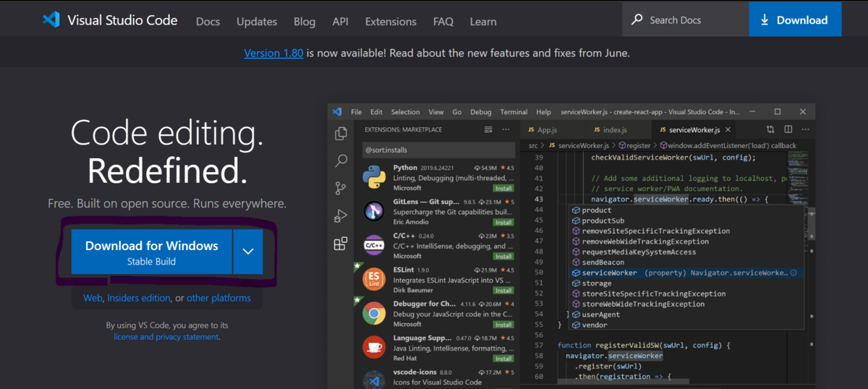The width and height of the screenshot is (868, 389).
Task: Open the editor more actions ellipsis
Action: [804, 130]
